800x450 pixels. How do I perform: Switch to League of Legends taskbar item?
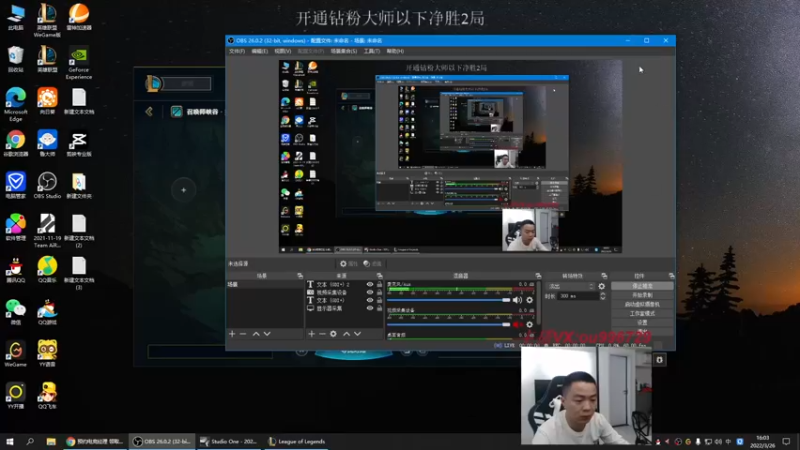(x=297, y=442)
